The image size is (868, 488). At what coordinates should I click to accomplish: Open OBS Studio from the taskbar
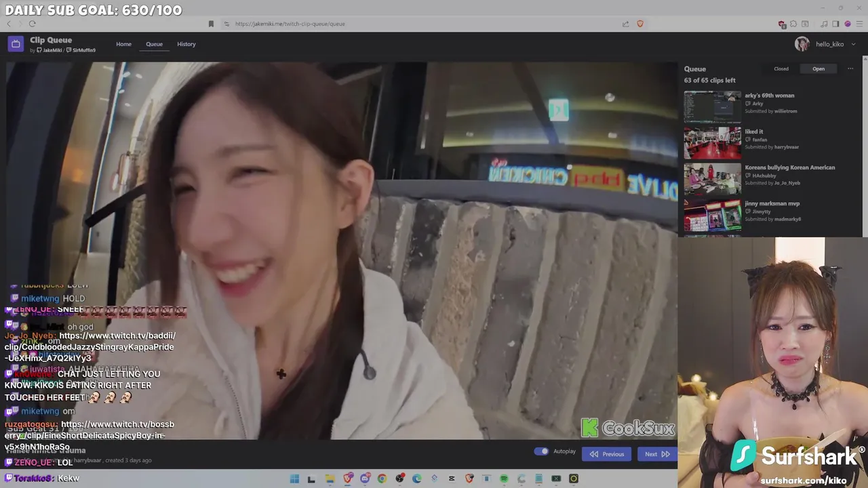(x=400, y=479)
